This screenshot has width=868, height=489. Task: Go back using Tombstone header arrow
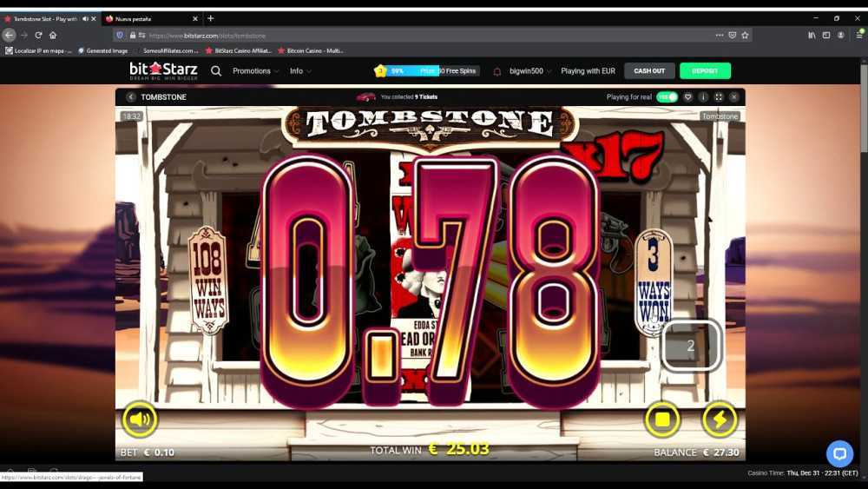131,97
